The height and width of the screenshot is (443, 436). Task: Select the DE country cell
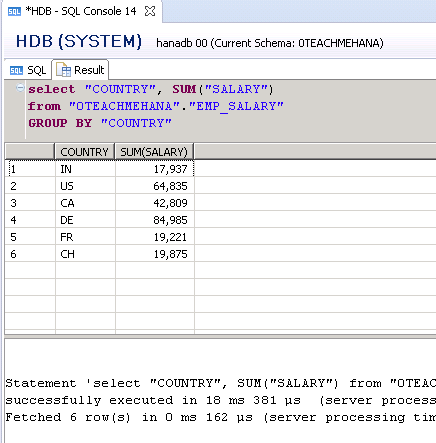pyautogui.click(x=85, y=220)
